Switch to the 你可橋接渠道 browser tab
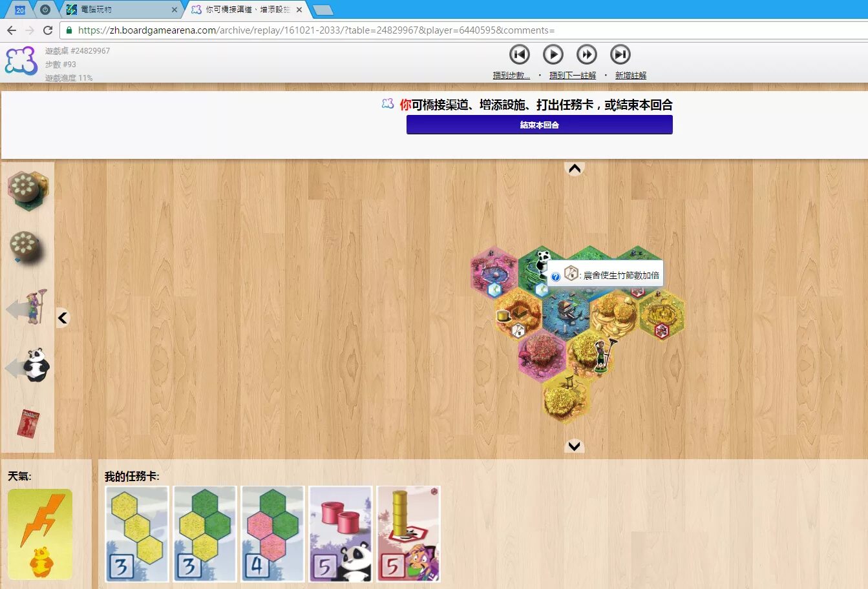This screenshot has height=589, width=868. (248, 10)
